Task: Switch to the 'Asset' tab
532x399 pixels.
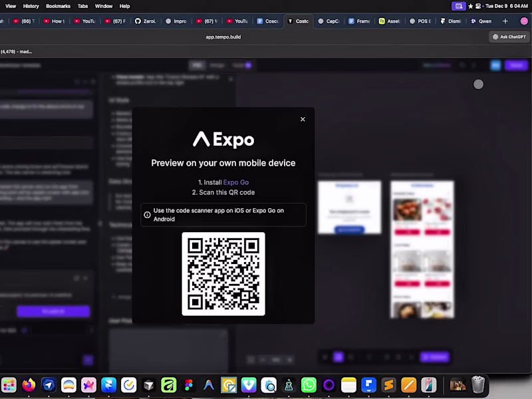Action: coord(390,21)
